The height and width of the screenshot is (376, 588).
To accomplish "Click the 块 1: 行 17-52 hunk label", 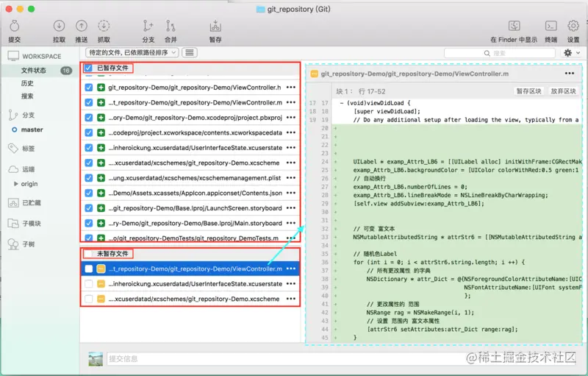I will [x=361, y=91].
